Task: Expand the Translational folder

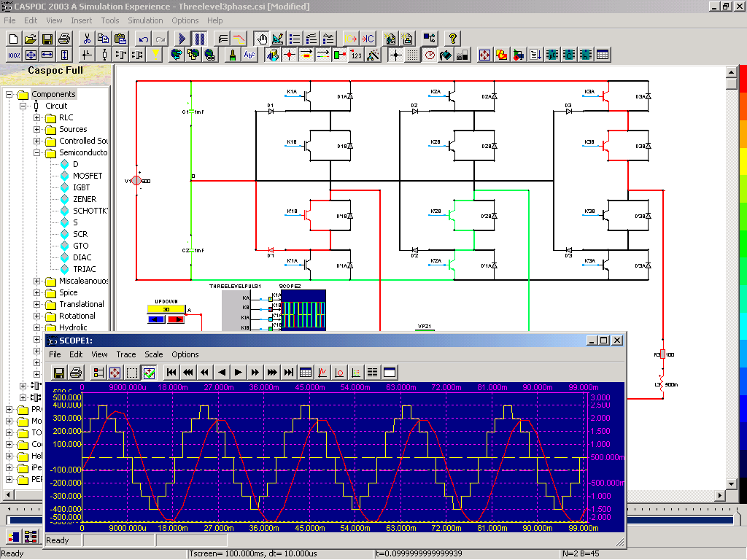Action: (x=36, y=304)
